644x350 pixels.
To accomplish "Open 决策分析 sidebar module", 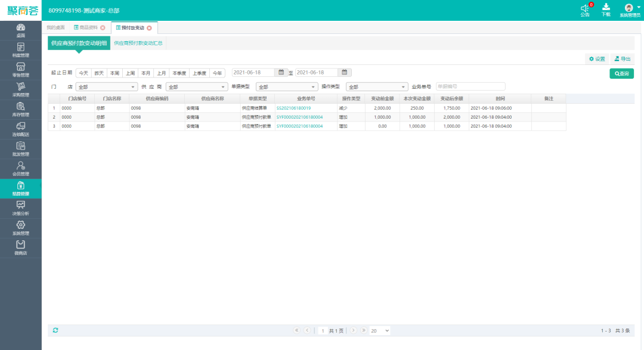I will click(x=21, y=208).
